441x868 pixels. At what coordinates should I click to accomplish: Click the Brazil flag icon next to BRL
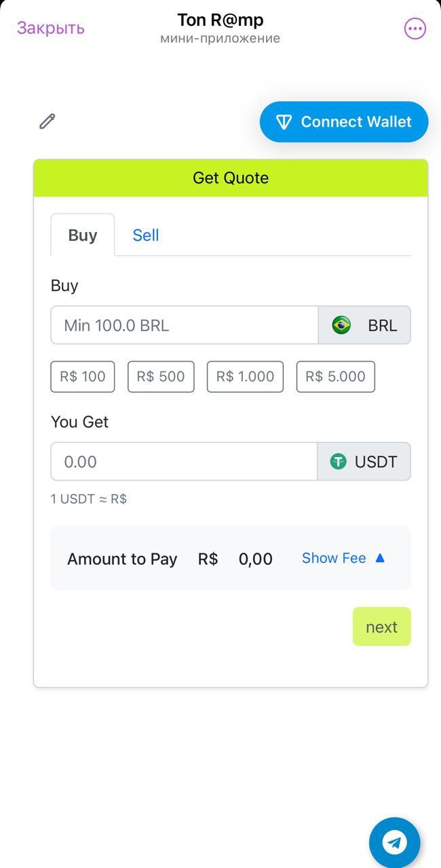pos(341,325)
